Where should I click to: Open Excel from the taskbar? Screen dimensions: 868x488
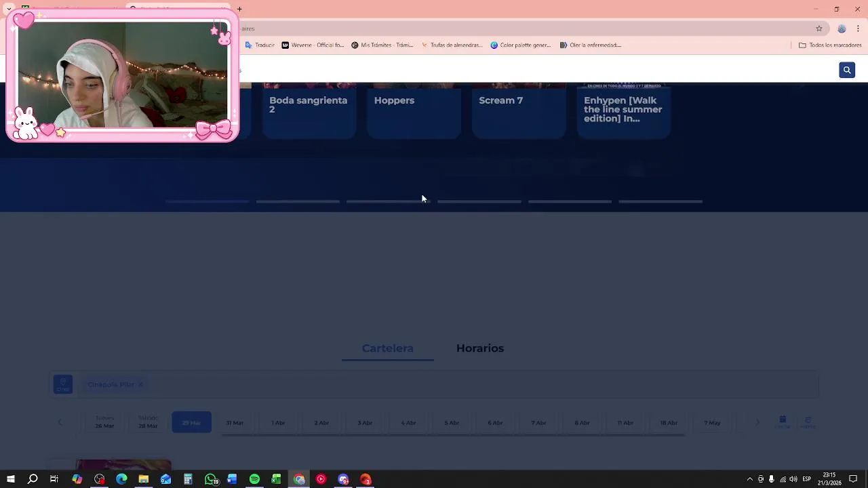[277, 479]
